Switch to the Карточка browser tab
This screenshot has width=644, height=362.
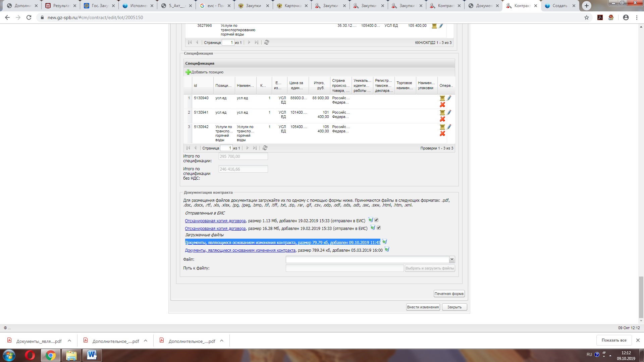(292, 6)
